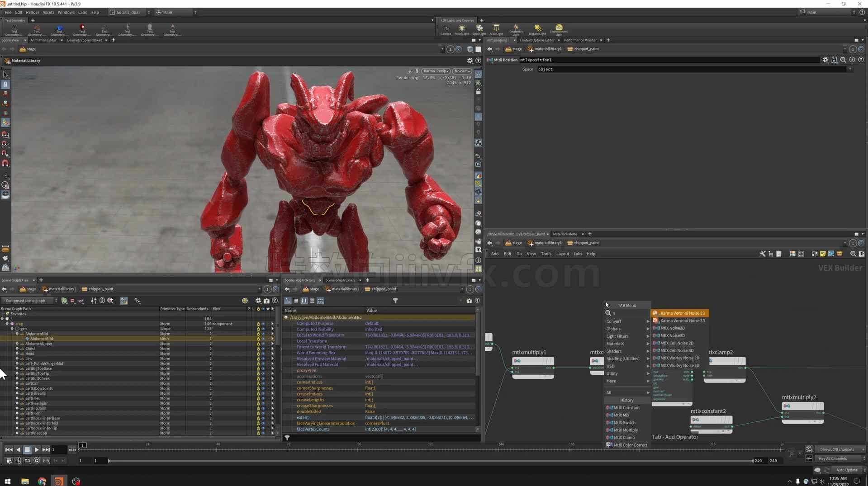The height and width of the screenshot is (486, 868).
Task: Collapse the crag tree node
Action: pyautogui.click(x=7, y=324)
